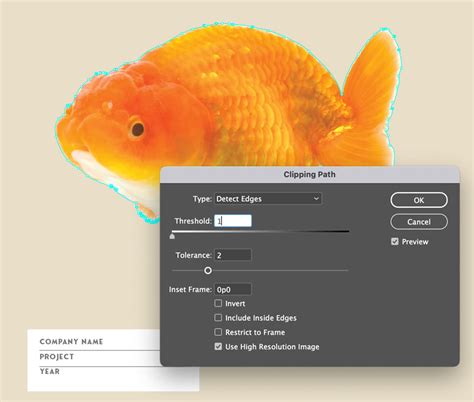Enable Include Inside Edges checkbox
This screenshot has height=402, width=474.
[218, 318]
